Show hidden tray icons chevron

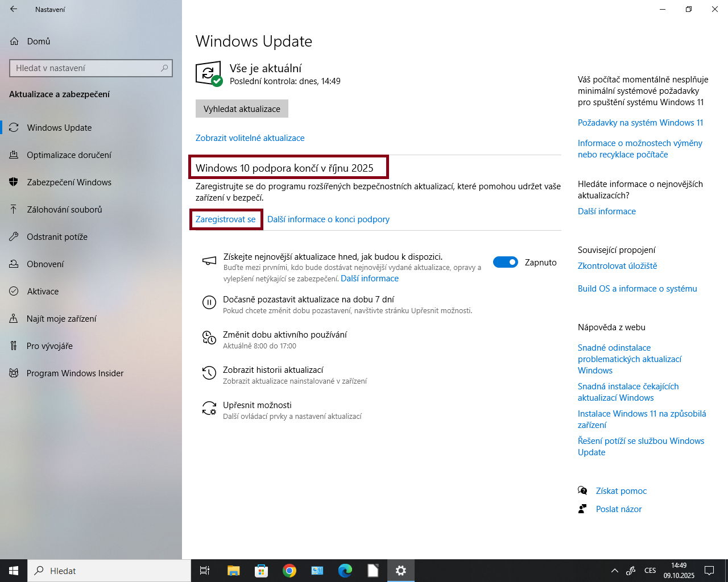click(x=614, y=571)
